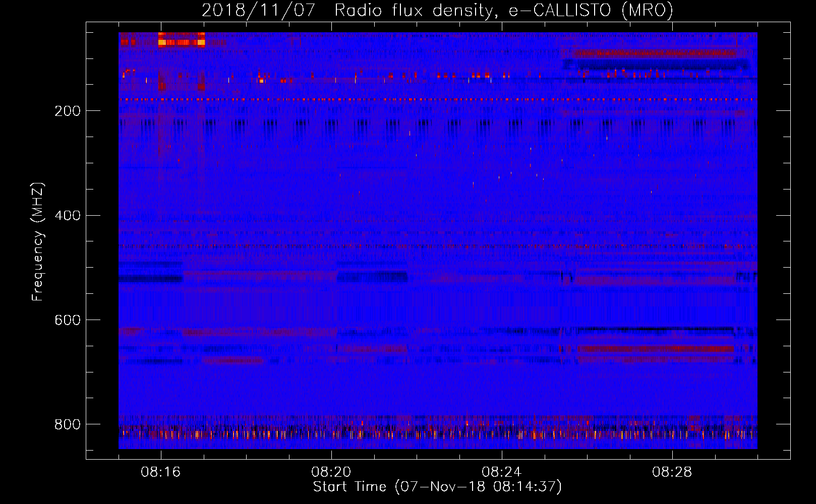Click the 08:16 time tick label

coord(161,472)
